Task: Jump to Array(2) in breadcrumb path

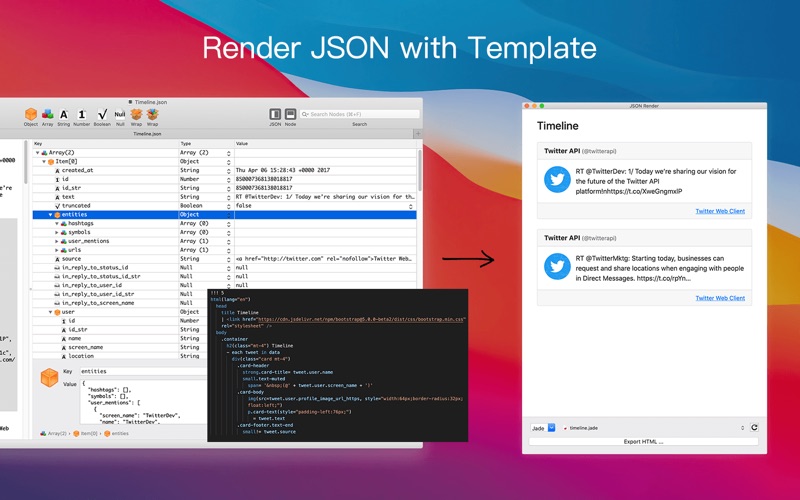Action: click(54, 434)
